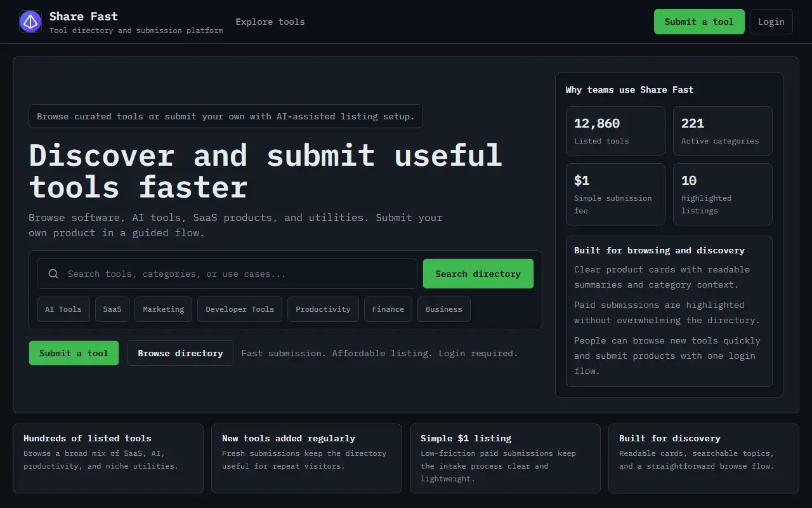Select the Business category chip
812x508 pixels.
(x=444, y=309)
